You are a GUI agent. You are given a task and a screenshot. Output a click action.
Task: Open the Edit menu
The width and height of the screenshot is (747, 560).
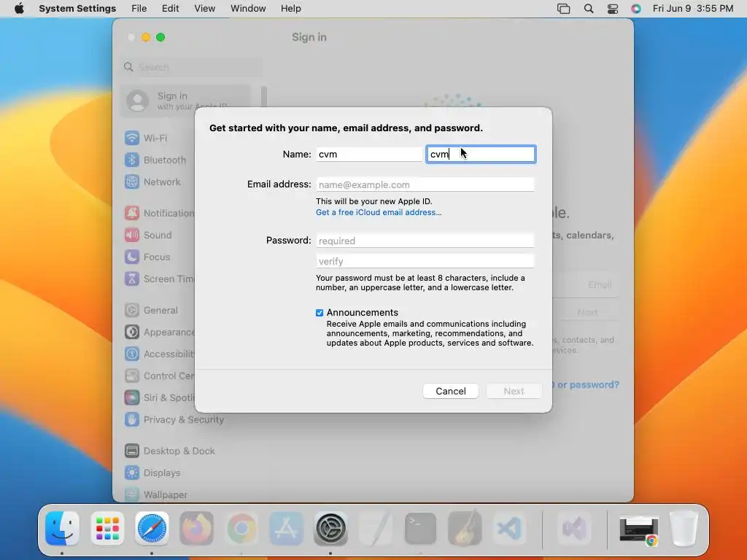pyautogui.click(x=170, y=9)
